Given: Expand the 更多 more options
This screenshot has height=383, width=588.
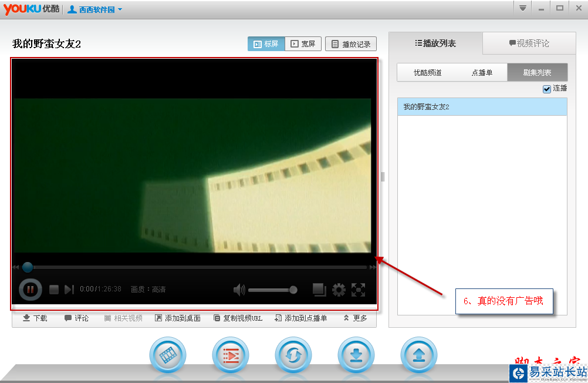Looking at the screenshot, I should pos(355,318).
